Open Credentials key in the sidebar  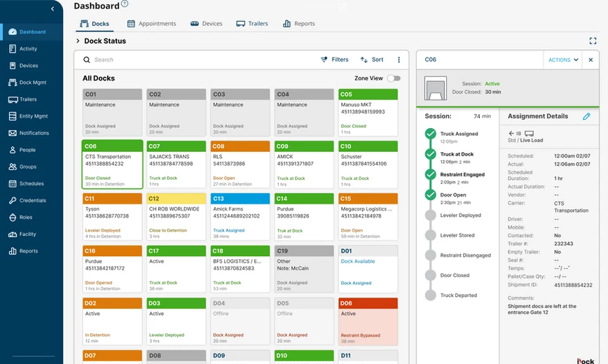tap(13, 200)
